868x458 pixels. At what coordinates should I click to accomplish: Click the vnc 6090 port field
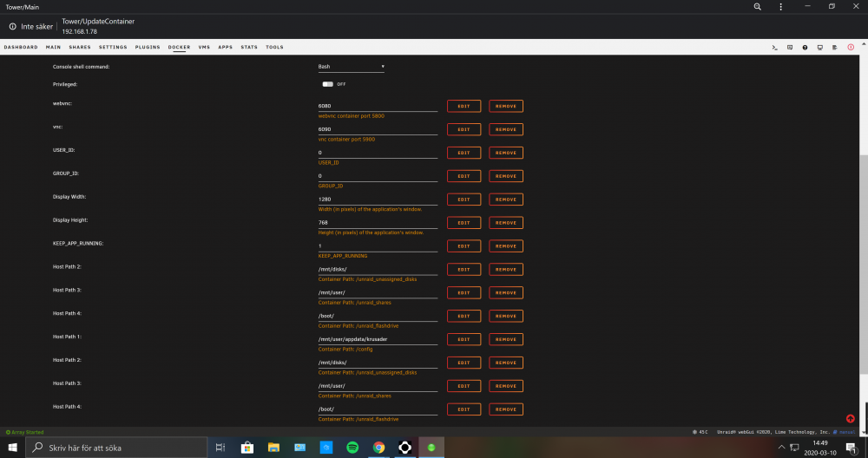(378, 129)
